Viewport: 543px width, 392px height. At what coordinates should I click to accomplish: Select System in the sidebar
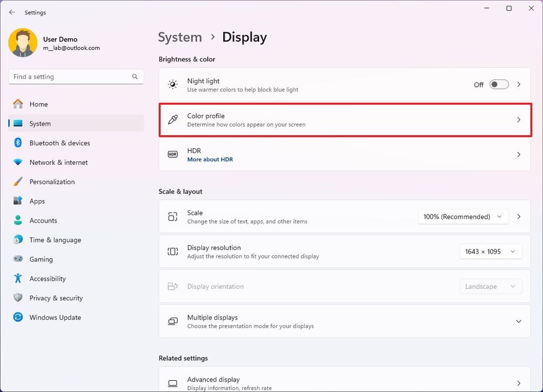[x=40, y=123]
